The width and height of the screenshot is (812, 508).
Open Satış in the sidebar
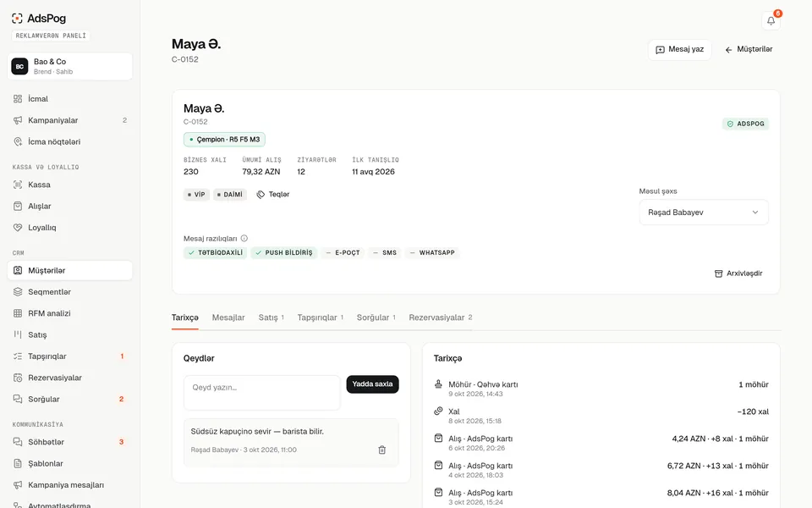click(x=70, y=335)
